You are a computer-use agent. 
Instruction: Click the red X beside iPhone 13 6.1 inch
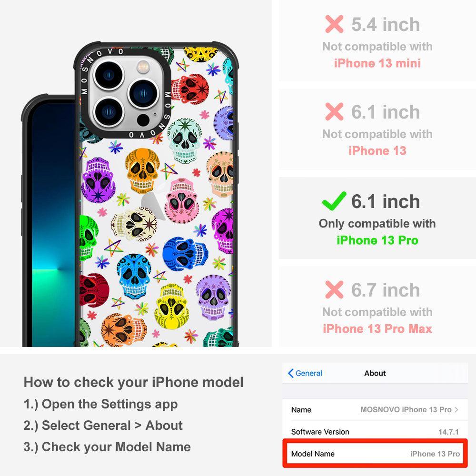(334, 112)
